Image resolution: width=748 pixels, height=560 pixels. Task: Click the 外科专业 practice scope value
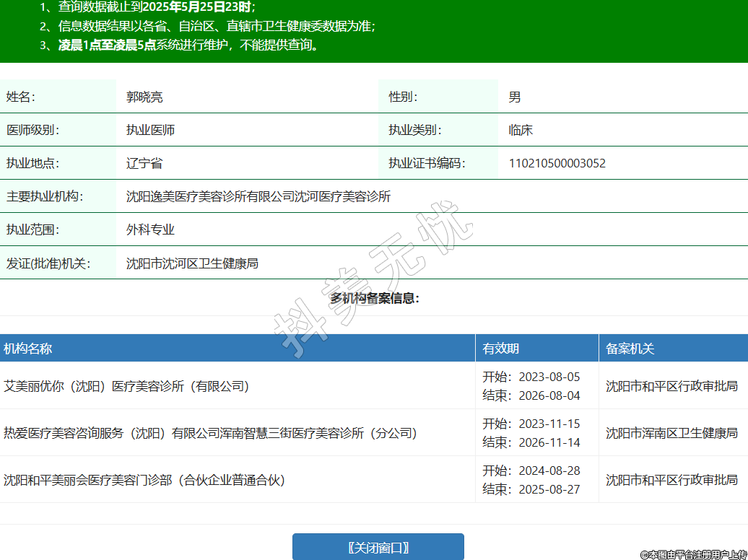pos(150,229)
